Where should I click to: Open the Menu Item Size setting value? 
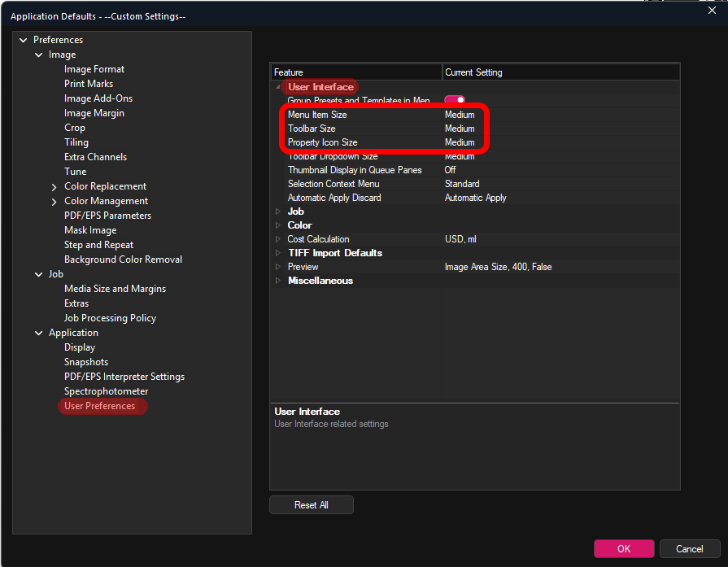[x=460, y=115]
